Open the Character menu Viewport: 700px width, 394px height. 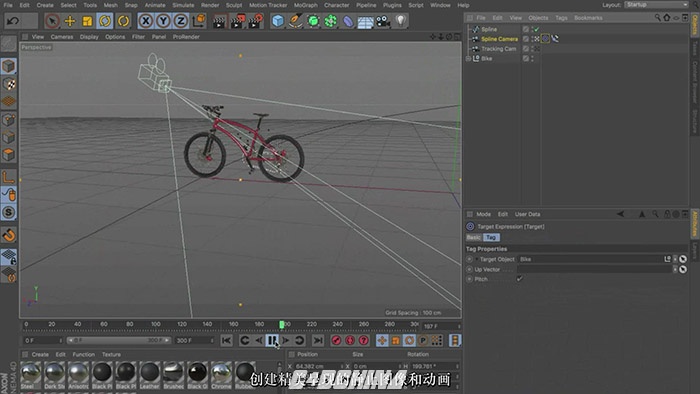(337, 5)
